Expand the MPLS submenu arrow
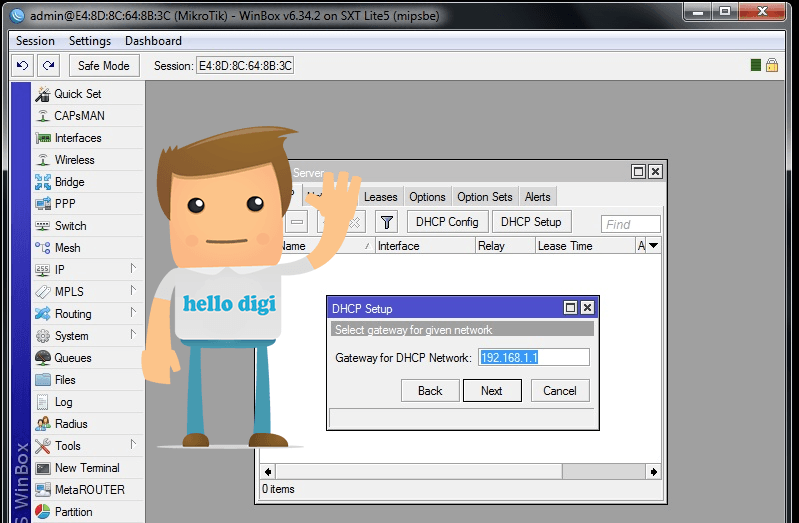The height and width of the screenshot is (523, 799). 133,291
